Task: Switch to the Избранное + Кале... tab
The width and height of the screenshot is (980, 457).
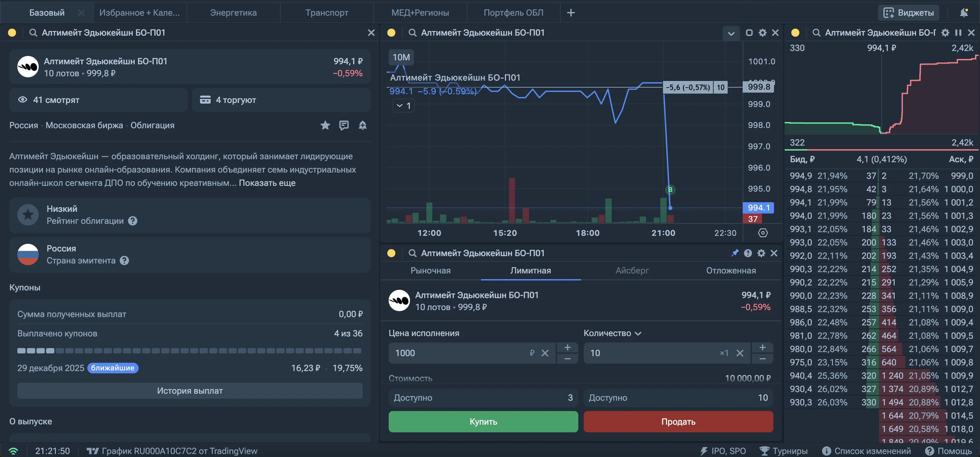Action: coord(140,13)
